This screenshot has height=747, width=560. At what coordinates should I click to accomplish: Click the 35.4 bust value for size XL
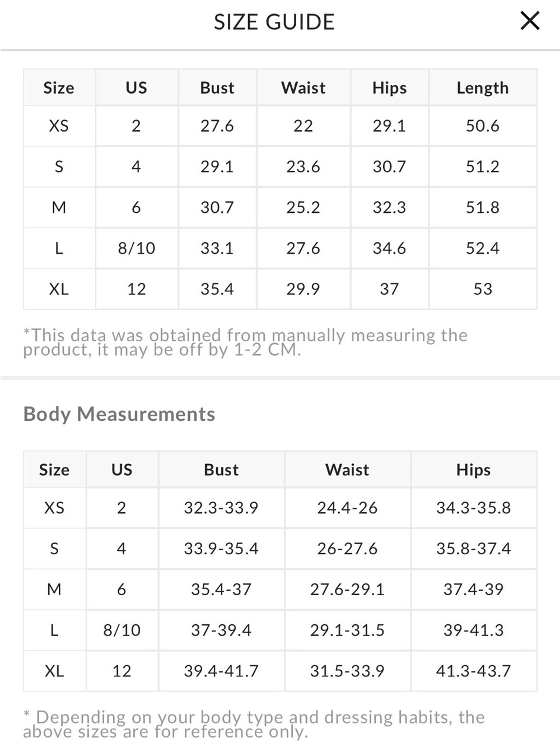pos(217,289)
